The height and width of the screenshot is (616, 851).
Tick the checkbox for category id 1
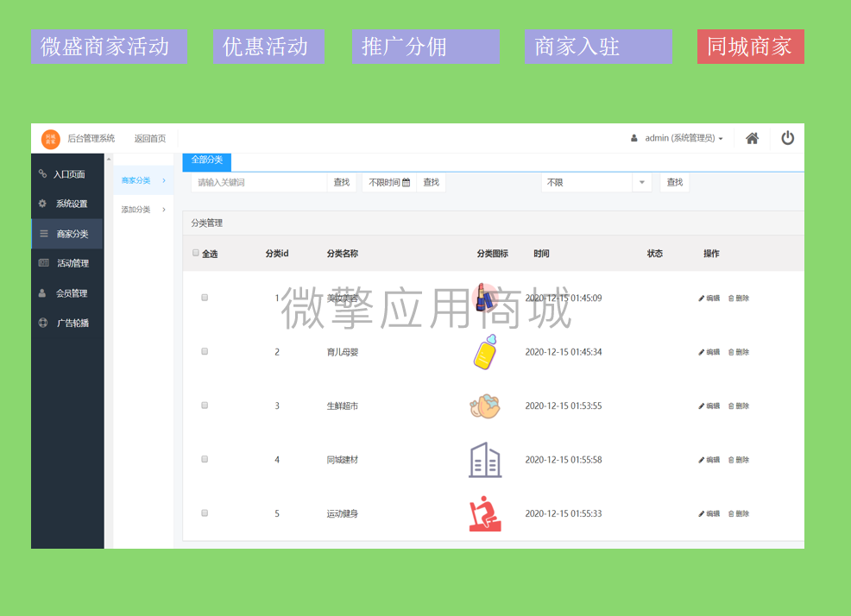click(x=205, y=298)
